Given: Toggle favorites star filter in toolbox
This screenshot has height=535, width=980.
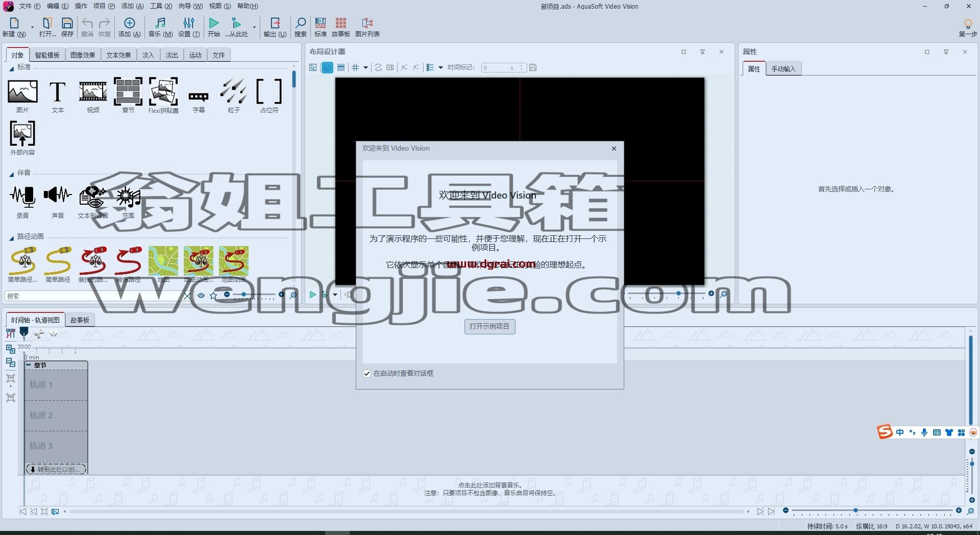Looking at the screenshot, I should (213, 296).
